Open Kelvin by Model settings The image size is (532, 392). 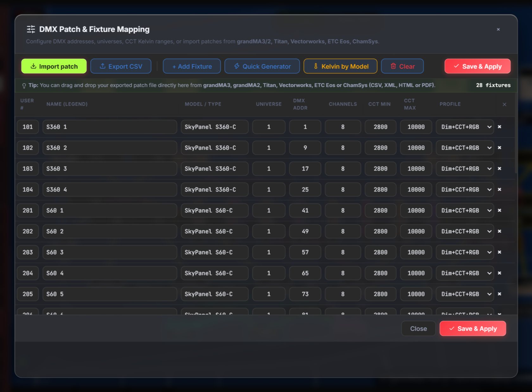pos(340,66)
